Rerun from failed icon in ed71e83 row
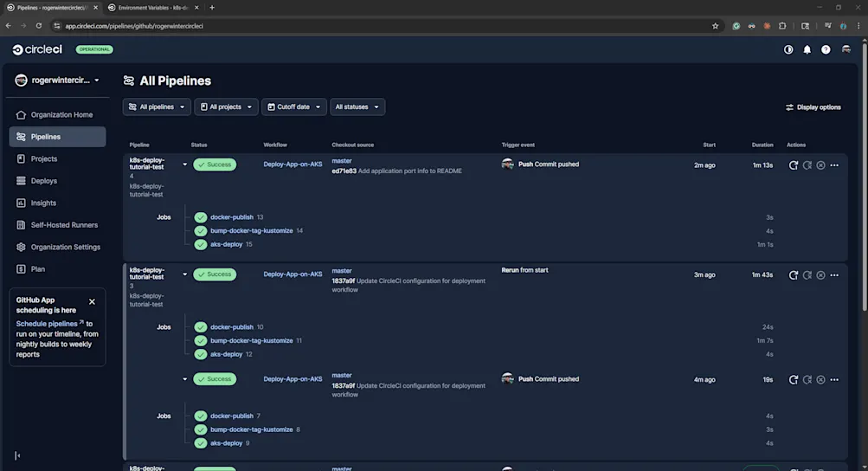The width and height of the screenshot is (868, 471). 807,165
